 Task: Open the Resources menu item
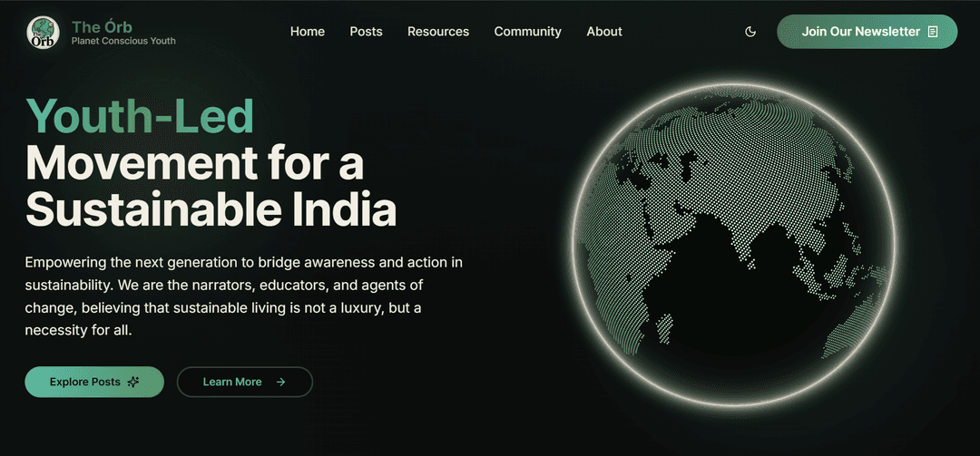coord(437,32)
